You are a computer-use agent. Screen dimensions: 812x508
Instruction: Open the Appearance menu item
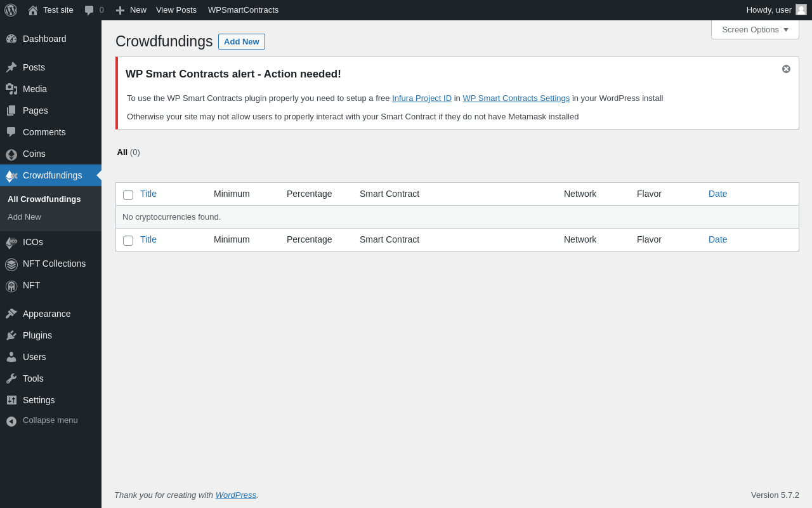(51, 314)
